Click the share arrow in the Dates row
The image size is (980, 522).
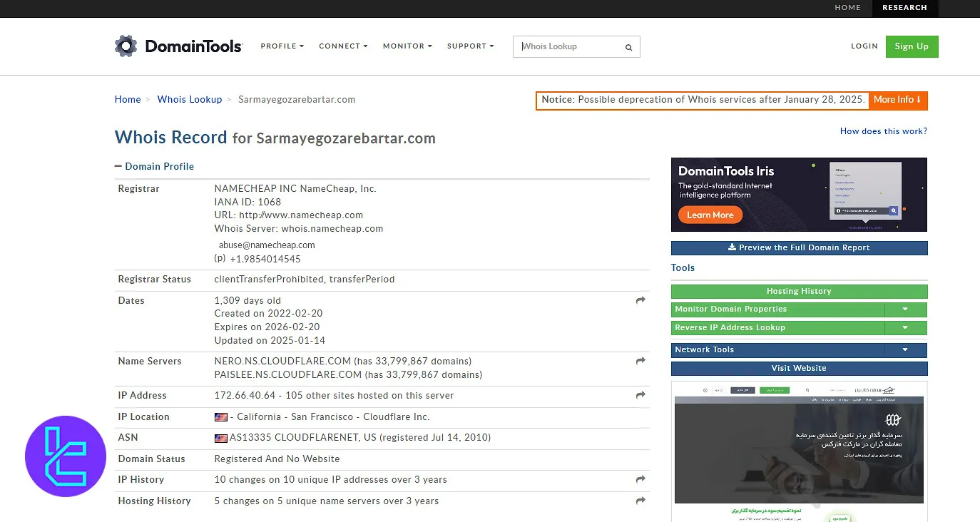tap(640, 301)
